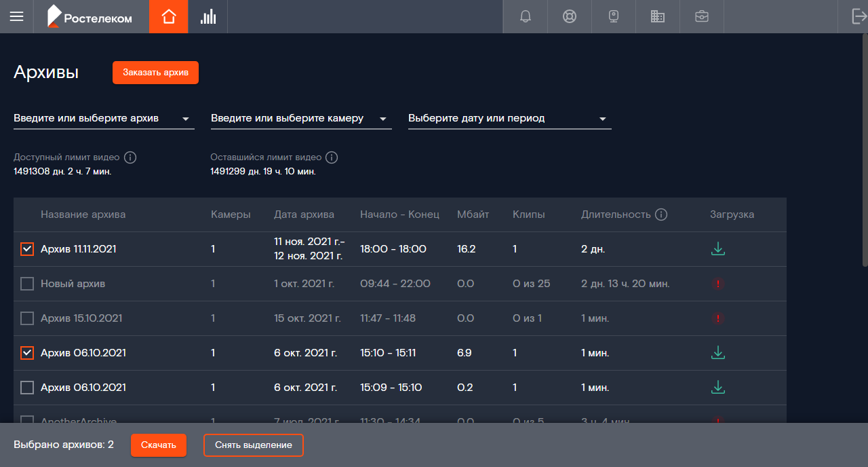Expand the Введите или выберите камеру dropdown

(x=301, y=119)
